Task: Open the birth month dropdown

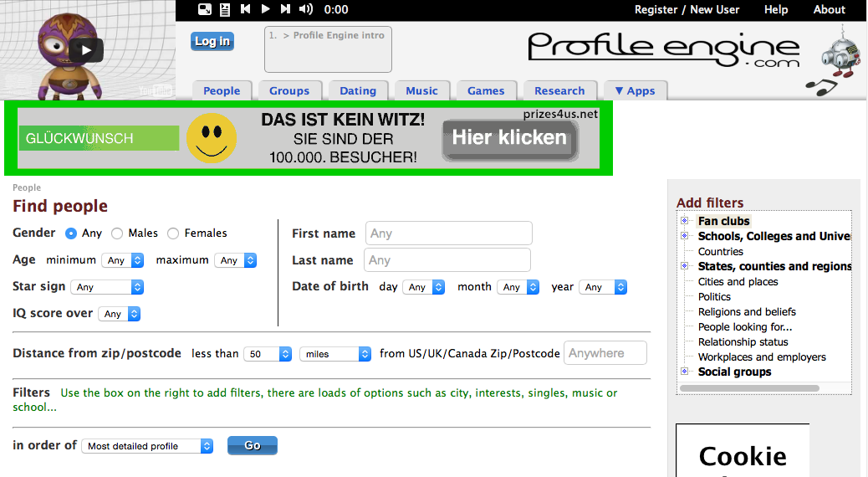Action: pos(518,287)
